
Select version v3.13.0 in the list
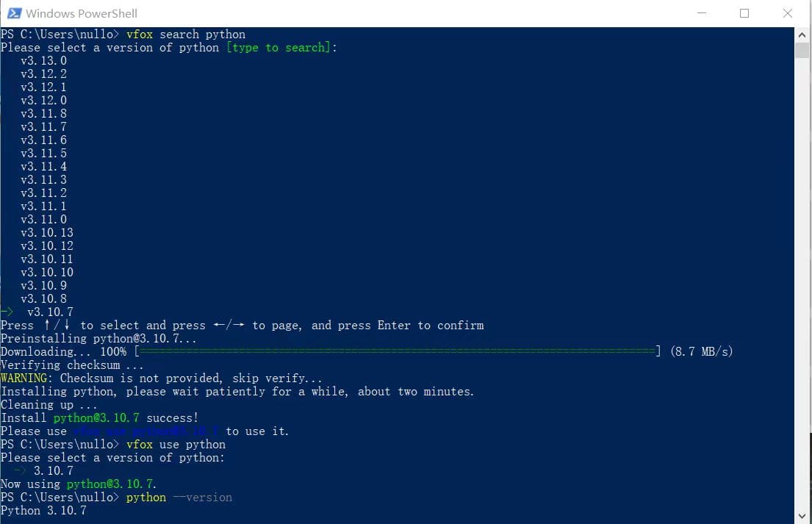point(43,60)
